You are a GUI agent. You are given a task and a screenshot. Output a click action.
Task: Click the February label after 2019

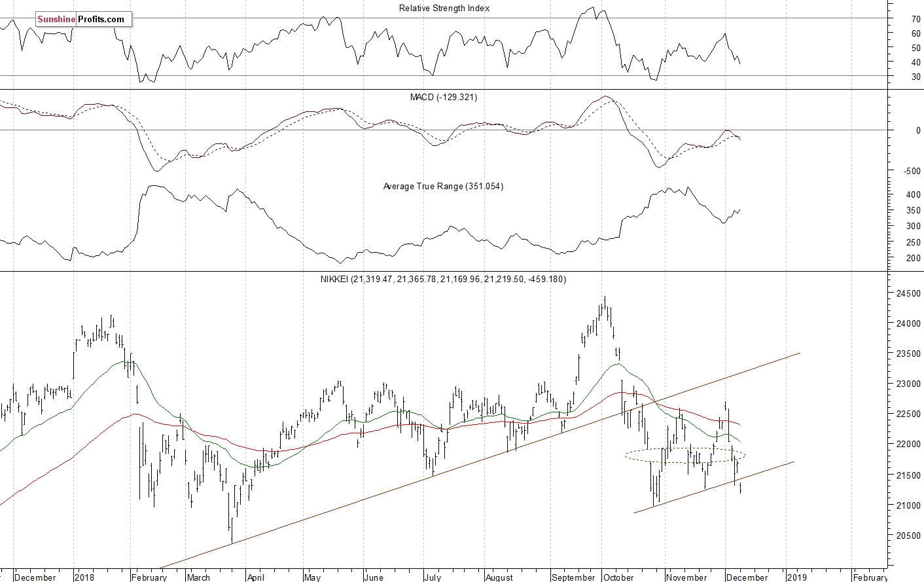[870, 577]
